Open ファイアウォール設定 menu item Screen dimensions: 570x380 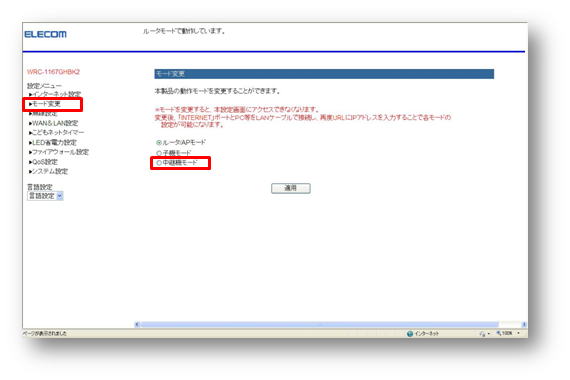tap(59, 152)
